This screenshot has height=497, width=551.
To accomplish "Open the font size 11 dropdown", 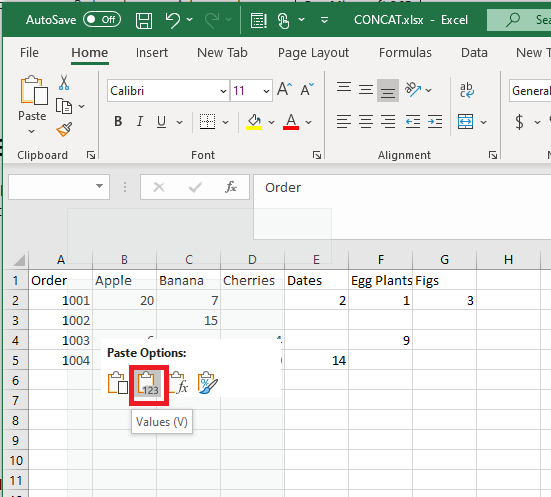I will click(x=266, y=91).
